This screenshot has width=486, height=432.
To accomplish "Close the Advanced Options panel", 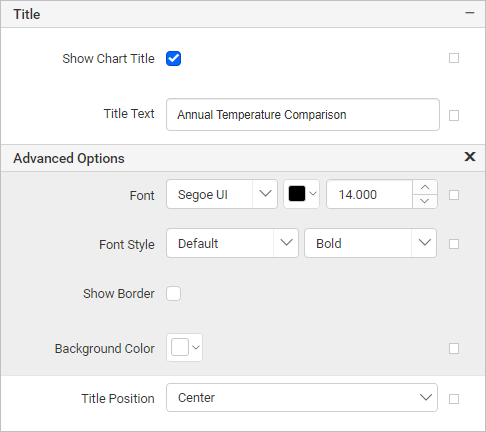I will click(470, 157).
